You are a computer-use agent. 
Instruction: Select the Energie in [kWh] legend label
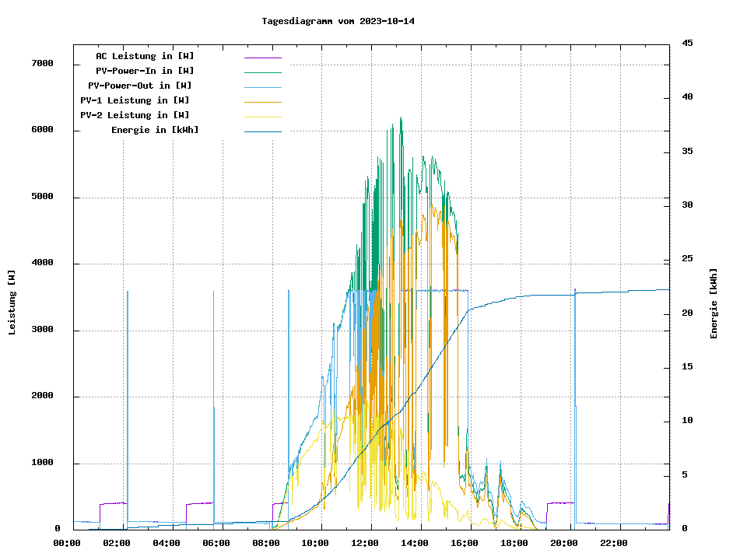[x=155, y=130]
